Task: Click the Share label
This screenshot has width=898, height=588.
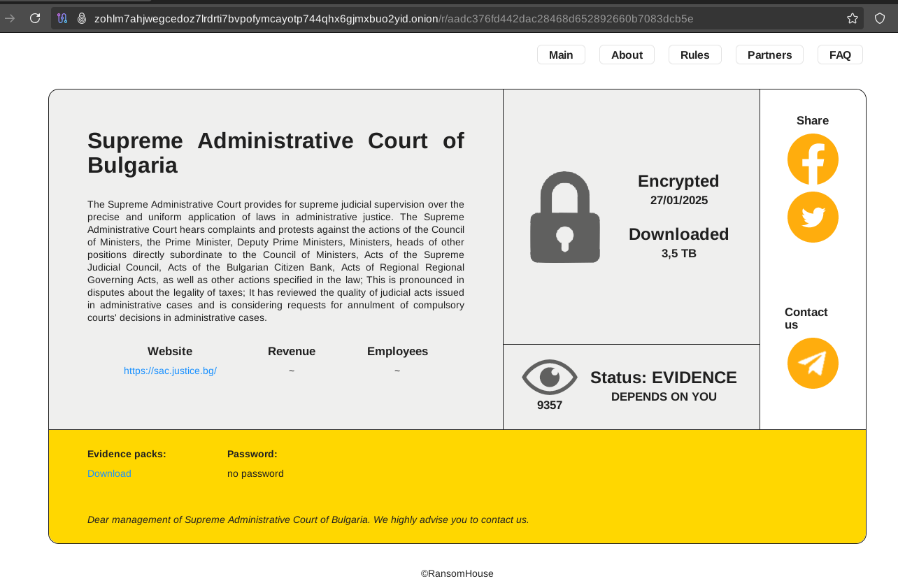Action: (x=813, y=120)
